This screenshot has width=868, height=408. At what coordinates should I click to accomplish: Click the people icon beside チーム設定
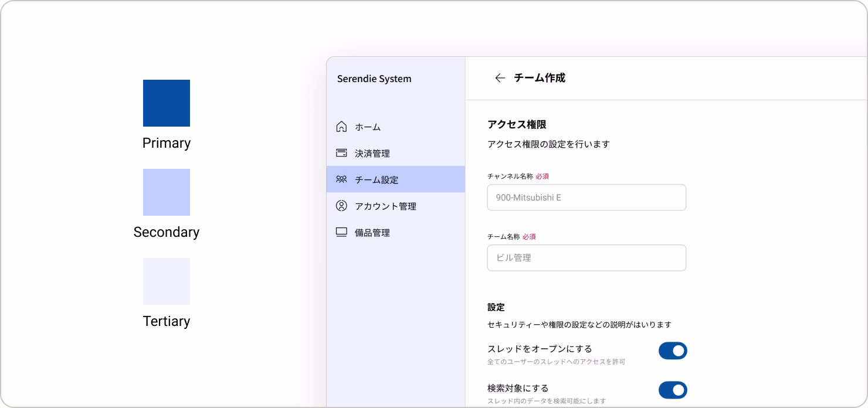341,179
